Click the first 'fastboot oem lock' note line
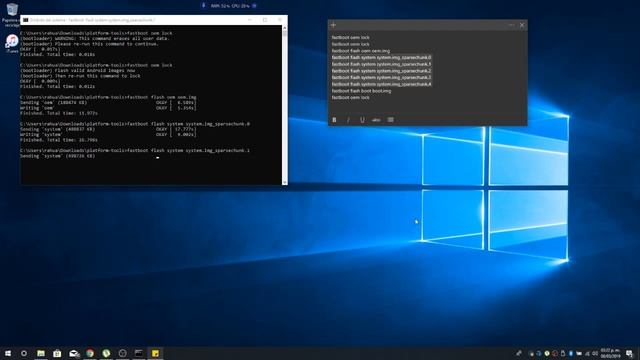This screenshot has width=640, height=360. tap(351, 38)
